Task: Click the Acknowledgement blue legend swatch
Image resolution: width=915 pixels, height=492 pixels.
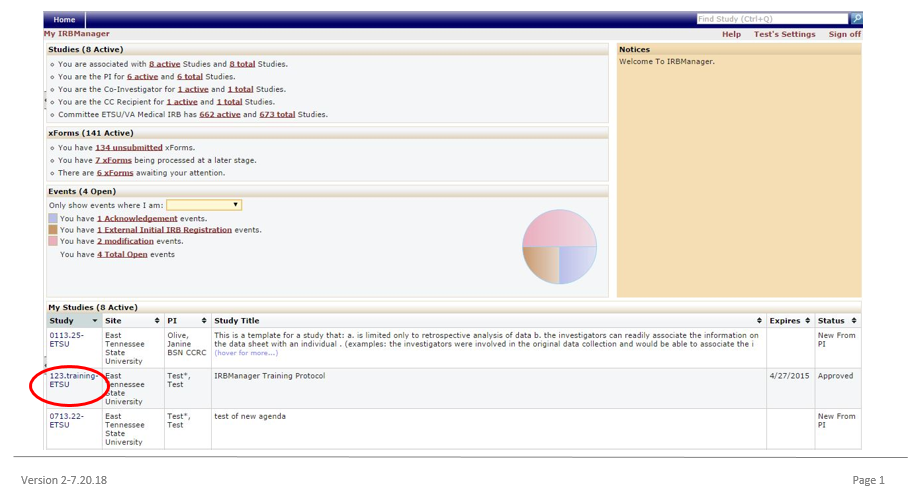Action: (53, 218)
